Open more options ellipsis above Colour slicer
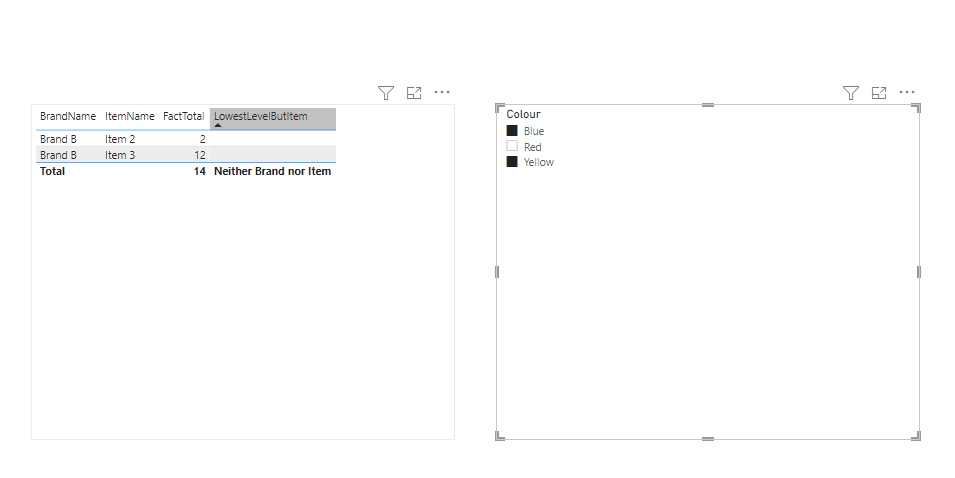 point(907,93)
